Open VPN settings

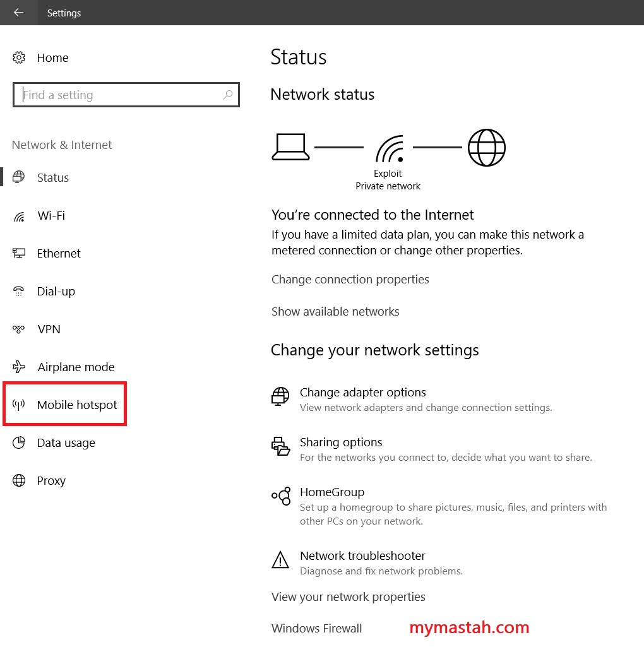tap(49, 329)
